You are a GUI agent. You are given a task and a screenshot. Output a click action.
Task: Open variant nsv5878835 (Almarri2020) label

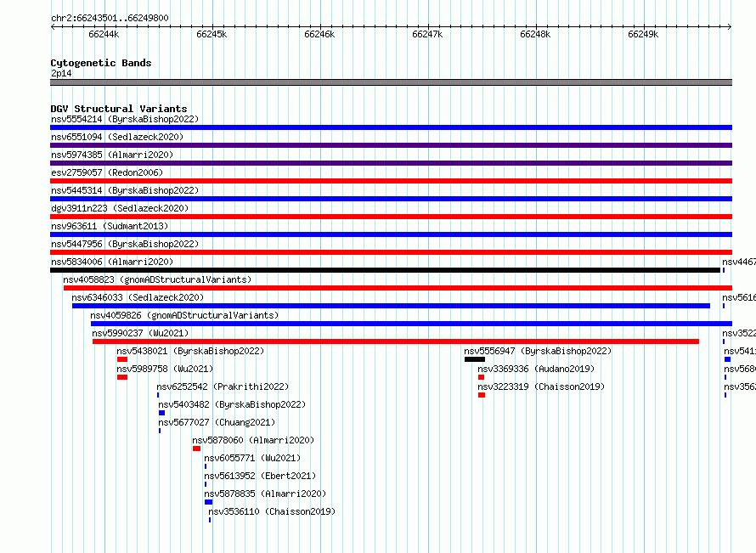(x=265, y=494)
